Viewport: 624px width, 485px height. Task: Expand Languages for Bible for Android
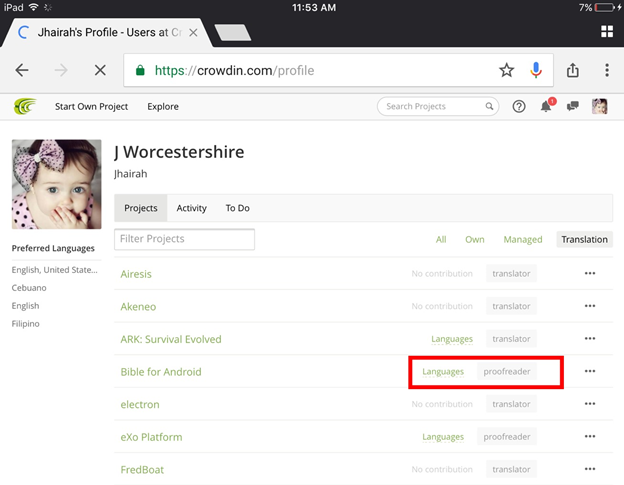(443, 372)
